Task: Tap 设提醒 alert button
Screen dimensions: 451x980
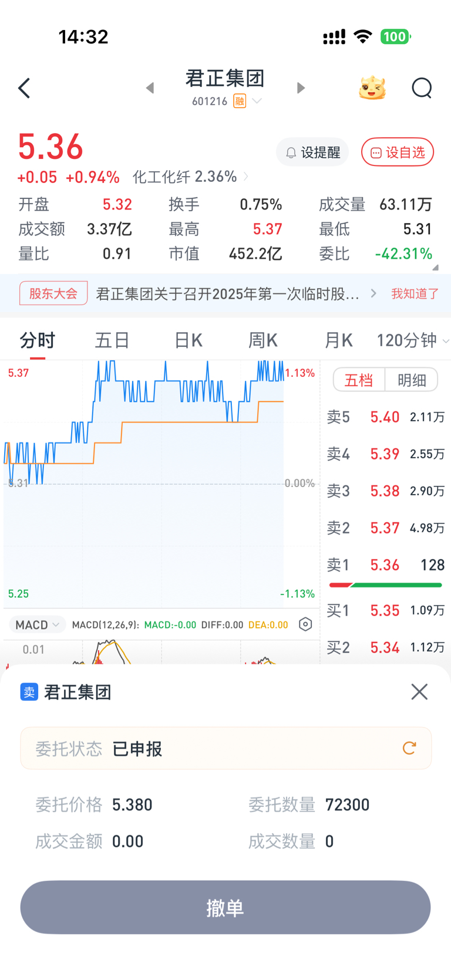Action: [312, 153]
